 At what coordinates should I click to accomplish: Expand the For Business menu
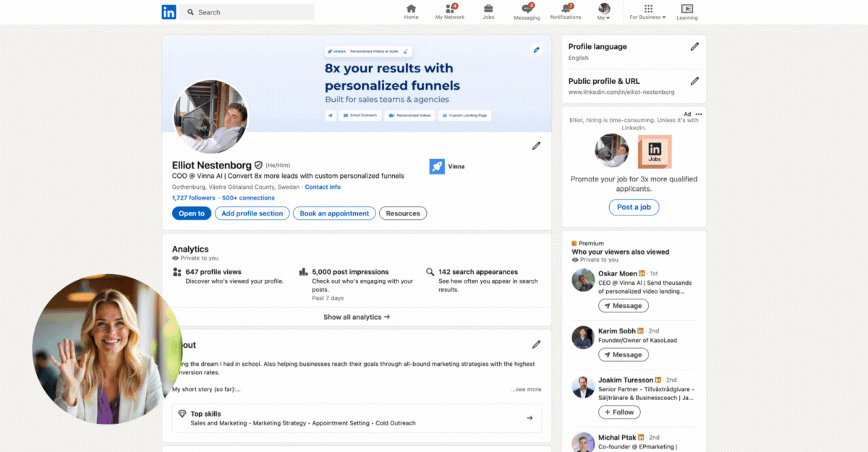(648, 12)
